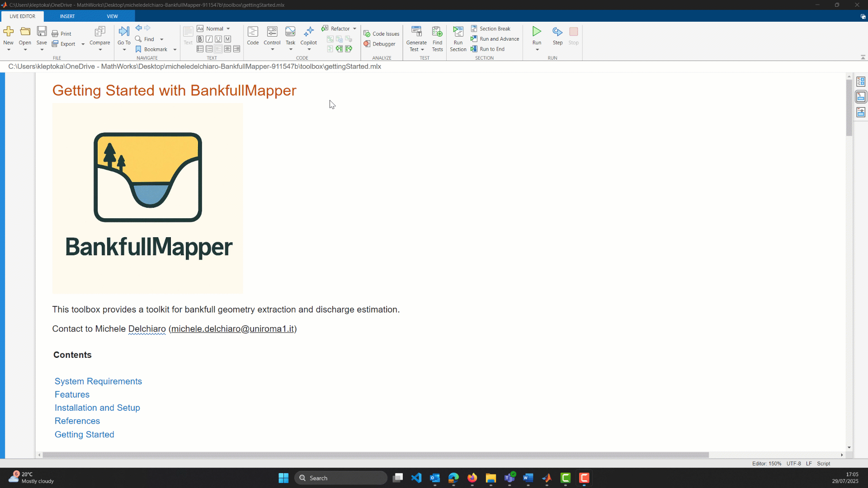
Task: Expand the Open dropdown arrow
Action: [x=25, y=50]
